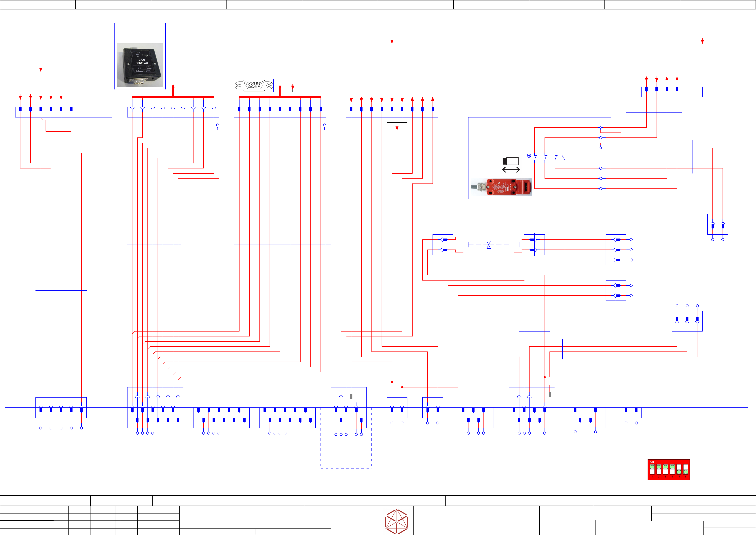The height and width of the screenshot is (535, 756).
Task: Toggle DIP switch number 5
Action: tap(679, 469)
